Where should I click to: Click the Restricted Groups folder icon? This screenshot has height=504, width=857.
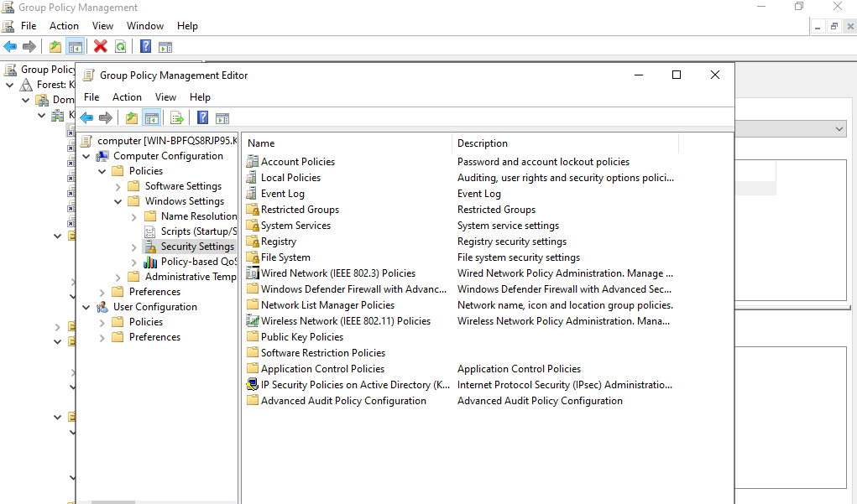(252, 209)
